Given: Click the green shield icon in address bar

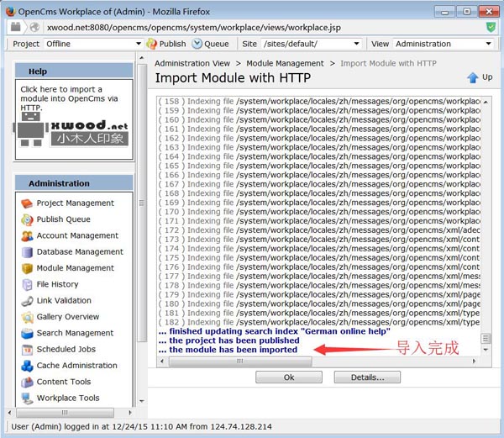Looking at the screenshot, I should coord(491,28).
